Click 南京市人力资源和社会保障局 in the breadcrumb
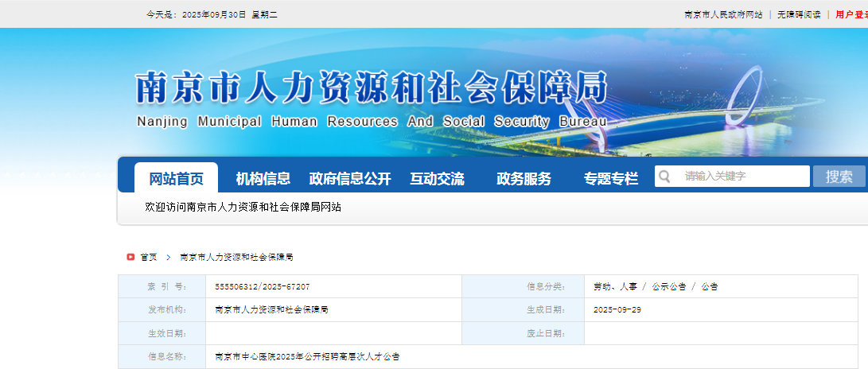Image resolution: width=868 pixels, height=369 pixels. [x=237, y=257]
